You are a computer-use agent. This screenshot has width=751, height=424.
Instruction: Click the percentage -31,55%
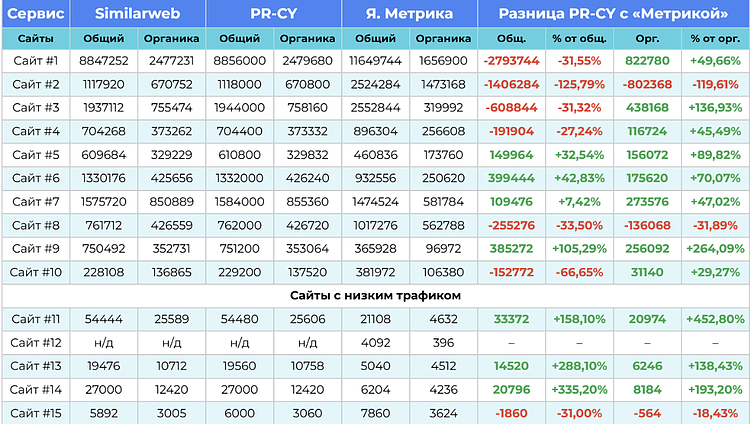580,61
